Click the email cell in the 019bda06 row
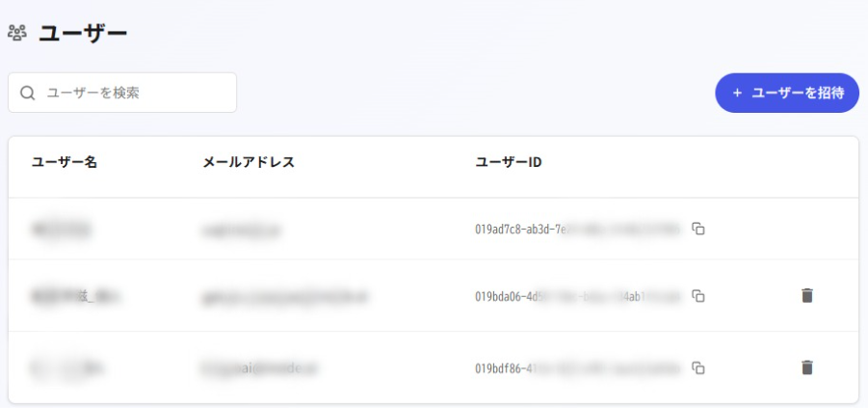Screen dimensions: 868x408 [285, 296]
